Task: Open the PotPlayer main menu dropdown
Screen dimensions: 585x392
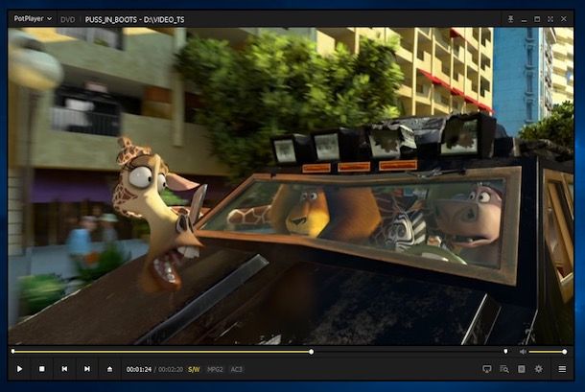Action: tap(33, 18)
